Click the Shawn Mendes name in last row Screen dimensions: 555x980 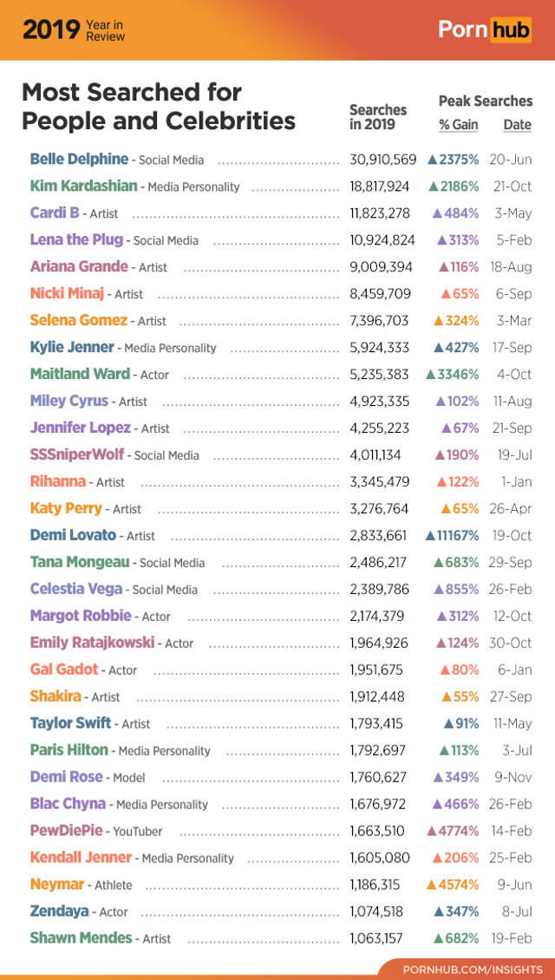[81, 938]
